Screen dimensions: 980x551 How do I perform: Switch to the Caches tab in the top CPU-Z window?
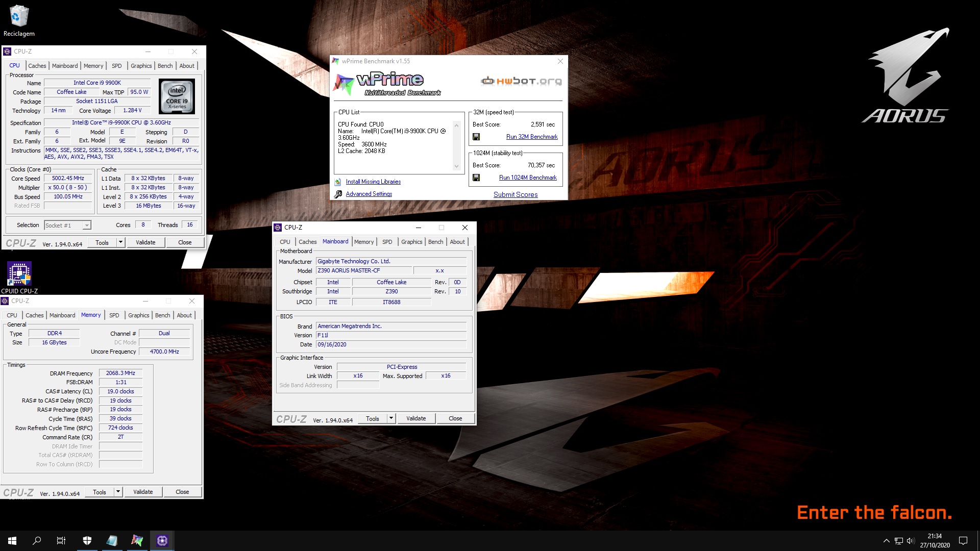[x=37, y=66]
